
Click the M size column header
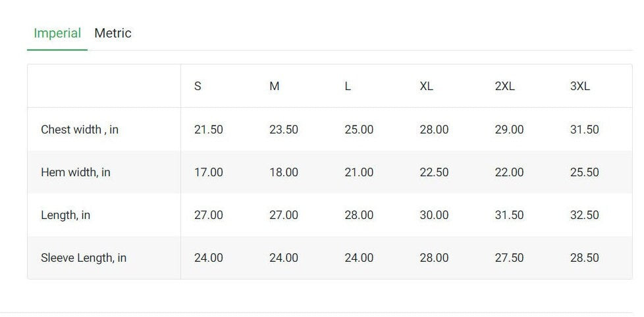(x=275, y=86)
